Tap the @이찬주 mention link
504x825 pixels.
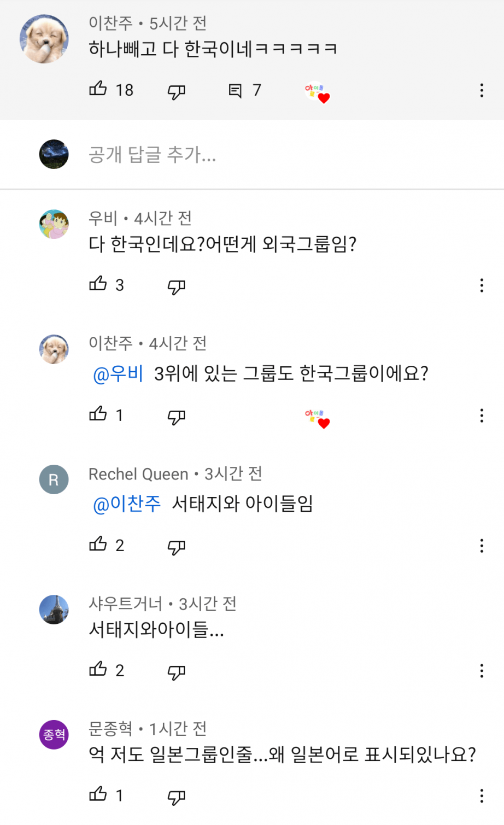click(x=127, y=504)
